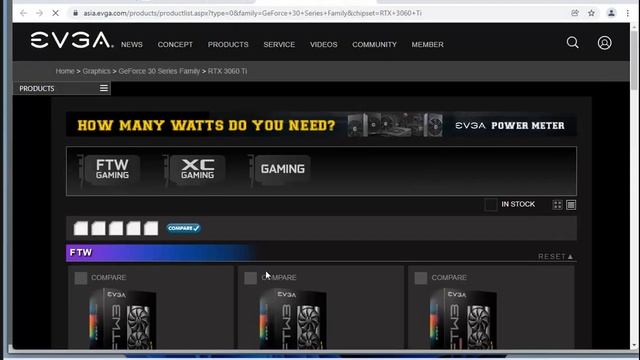This screenshot has height=360, width=640.
Task: Filter by FTW Gaming series badge
Action: tap(109, 169)
